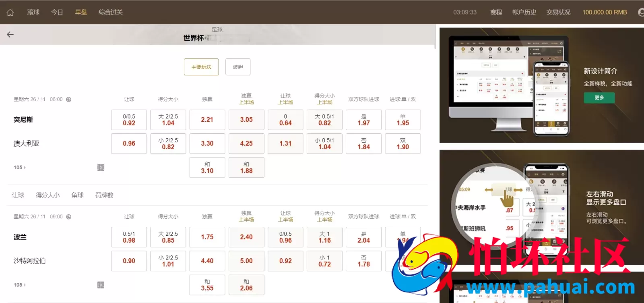
Task: Switch to the 角球 sub-tab
Action: tap(78, 195)
